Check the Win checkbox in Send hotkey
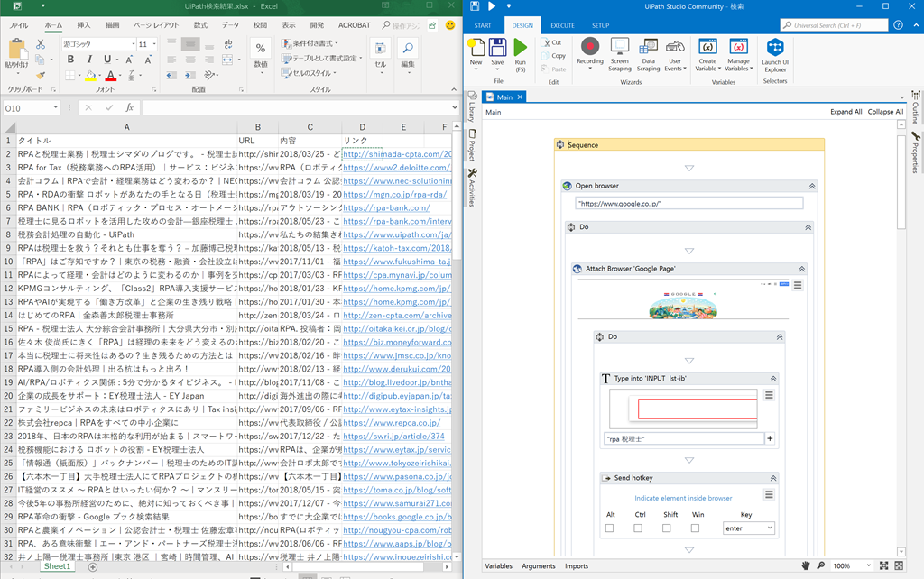 [696, 528]
